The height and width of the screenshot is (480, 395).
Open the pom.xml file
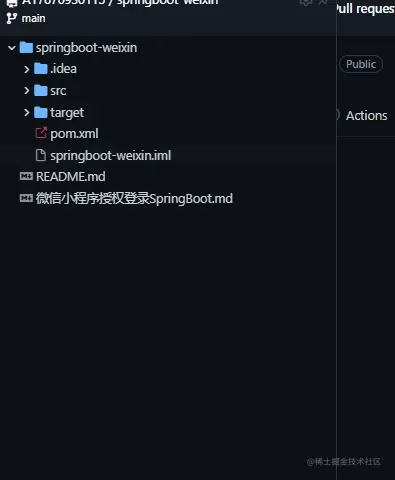tap(74, 134)
